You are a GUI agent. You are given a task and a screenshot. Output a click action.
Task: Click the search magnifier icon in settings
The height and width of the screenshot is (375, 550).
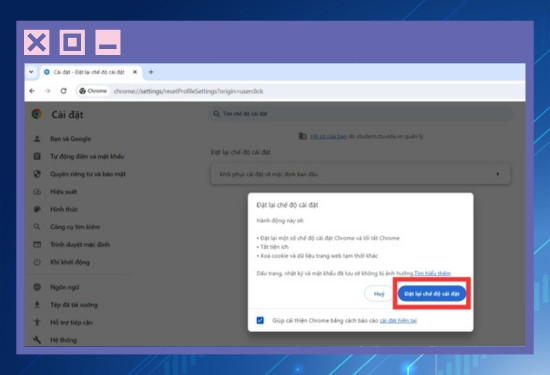click(x=216, y=114)
